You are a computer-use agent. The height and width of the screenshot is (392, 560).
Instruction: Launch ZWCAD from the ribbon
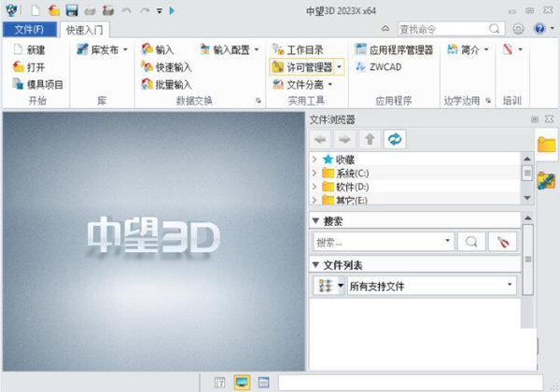click(x=379, y=67)
